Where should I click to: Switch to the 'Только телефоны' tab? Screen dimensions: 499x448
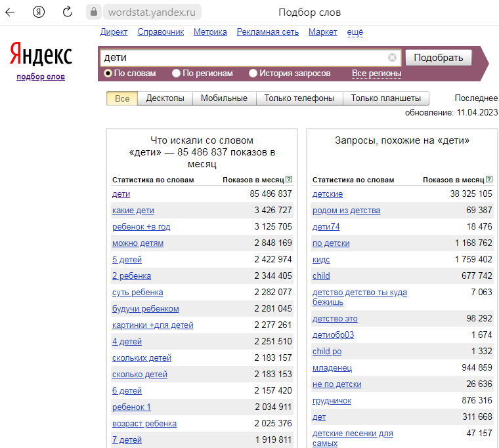click(x=299, y=98)
